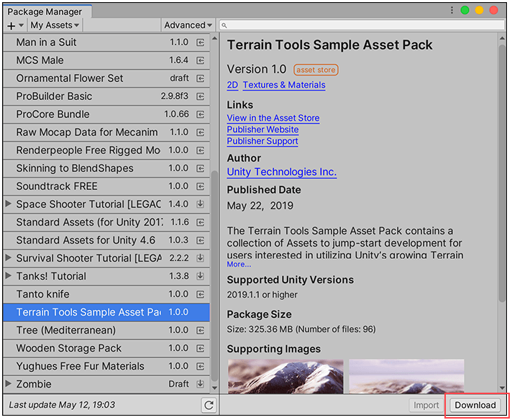Click the search magnifier icon

click(224, 25)
